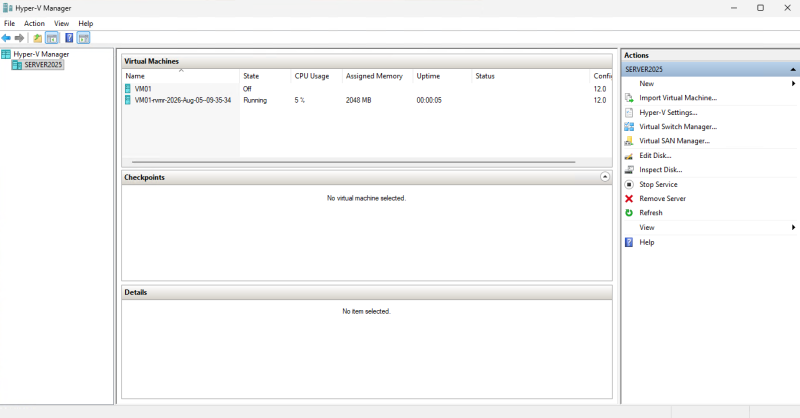Click the SERVER2025 Actions section header
Screen dimensions: 800x418
point(710,69)
